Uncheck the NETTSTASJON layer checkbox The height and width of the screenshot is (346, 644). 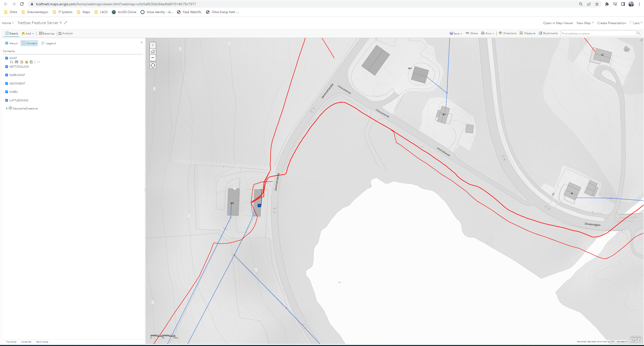coord(7,67)
